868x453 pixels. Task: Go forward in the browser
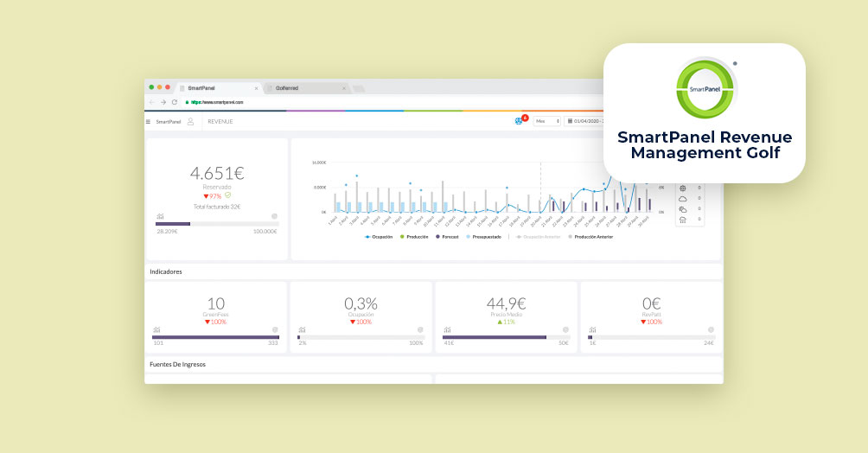163,102
